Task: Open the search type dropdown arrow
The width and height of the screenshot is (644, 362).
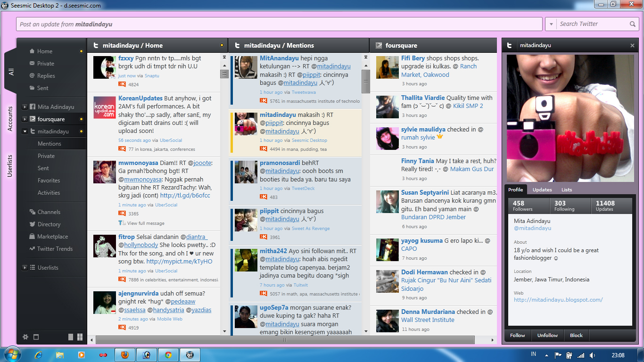Action: (x=552, y=24)
